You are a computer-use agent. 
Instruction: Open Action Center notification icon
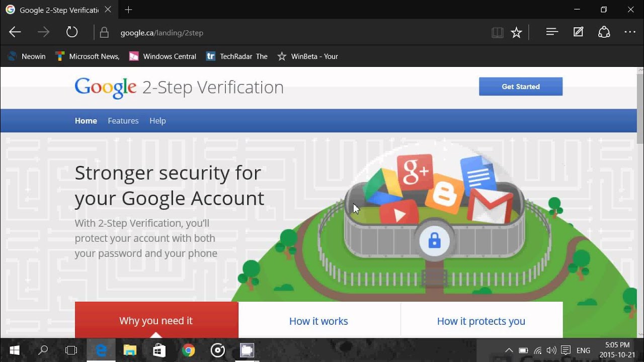click(566, 350)
